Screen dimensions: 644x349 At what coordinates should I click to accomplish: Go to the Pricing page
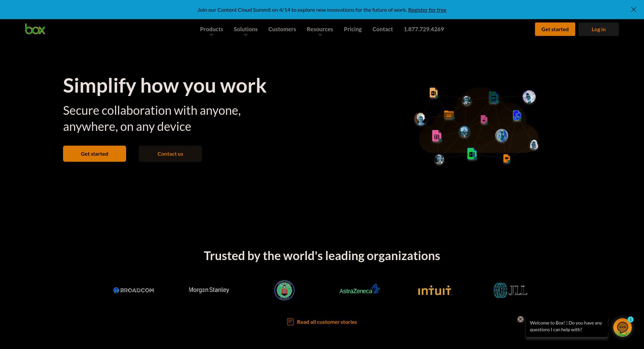pyautogui.click(x=353, y=29)
